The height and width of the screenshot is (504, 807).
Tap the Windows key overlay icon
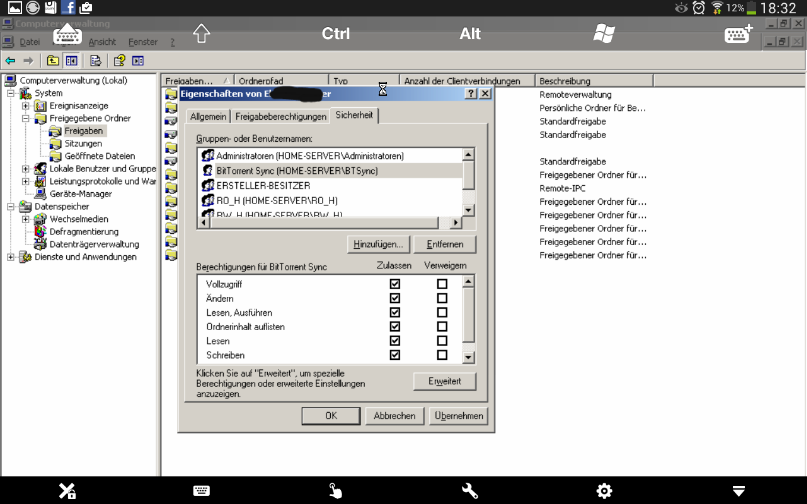604,33
